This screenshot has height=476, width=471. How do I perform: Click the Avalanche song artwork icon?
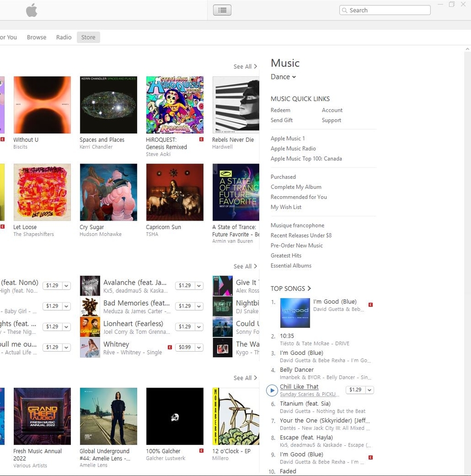[x=90, y=286]
